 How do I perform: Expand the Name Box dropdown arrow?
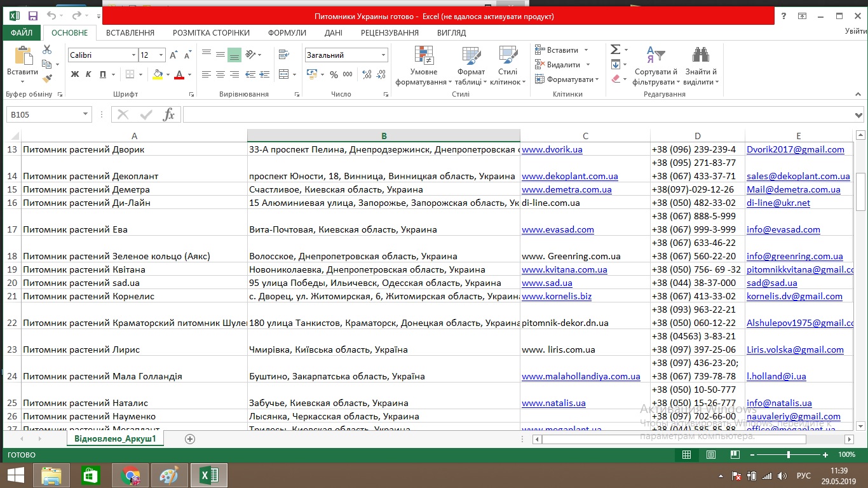(x=86, y=114)
